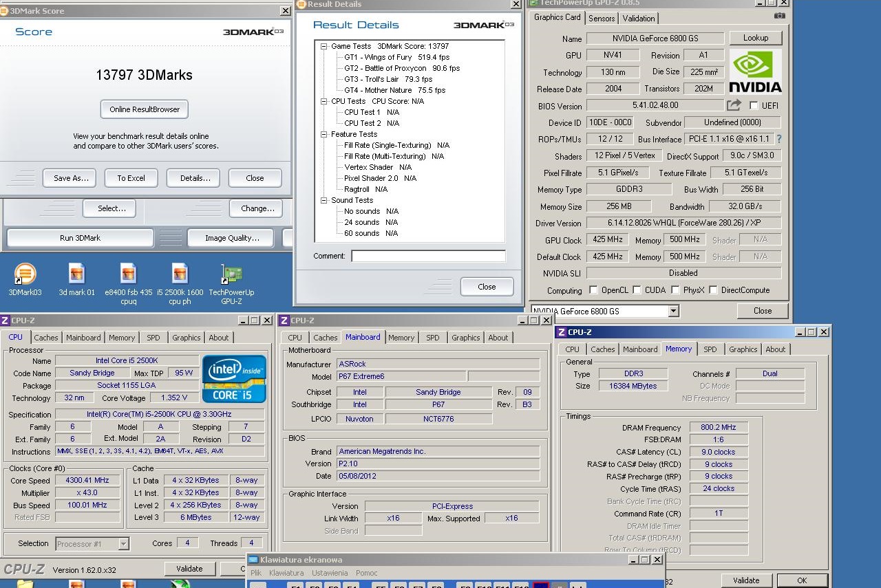The width and height of the screenshot is (881, 588).
Task: Collapse the Game Tests tree node
Action: [324, 46]
